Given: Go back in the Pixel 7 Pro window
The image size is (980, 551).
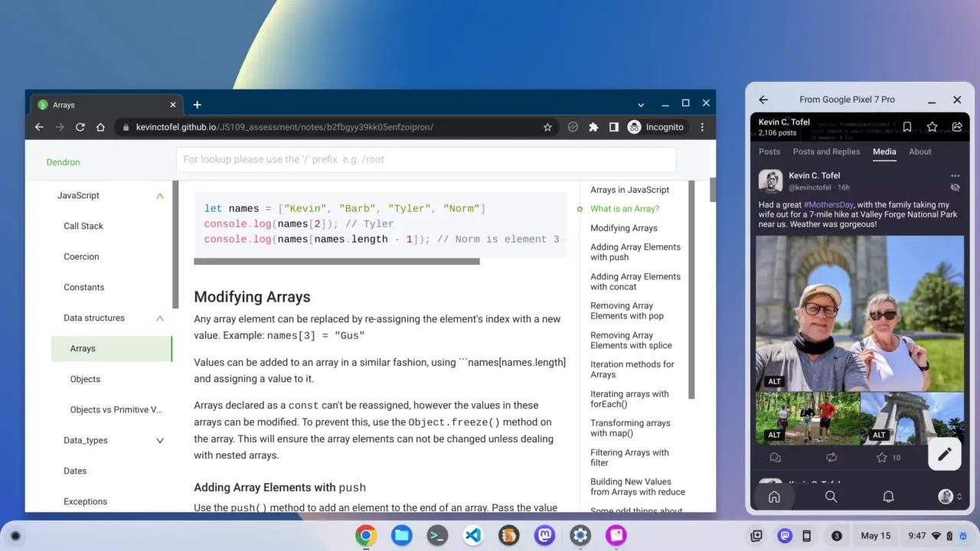Looking at the screenshot, I should pos(763,99).
